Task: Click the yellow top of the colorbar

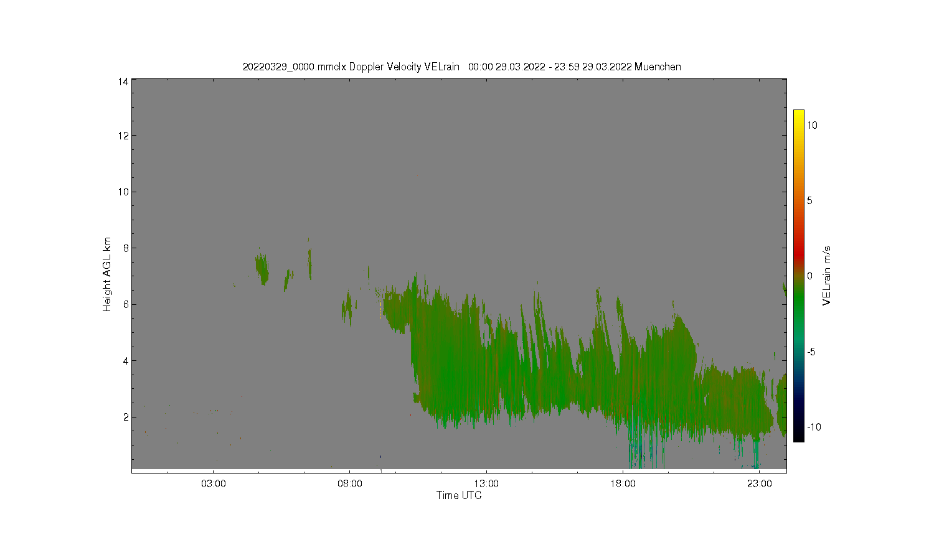Action: point(798,115)
